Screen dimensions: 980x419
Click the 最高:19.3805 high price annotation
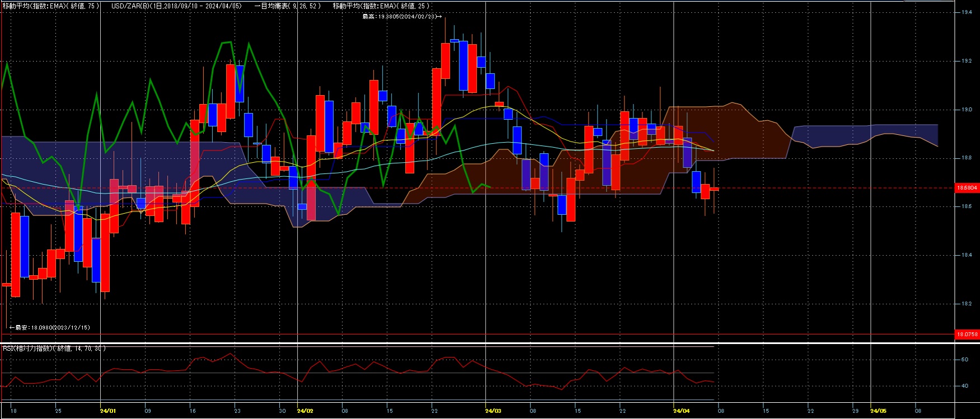402,17
